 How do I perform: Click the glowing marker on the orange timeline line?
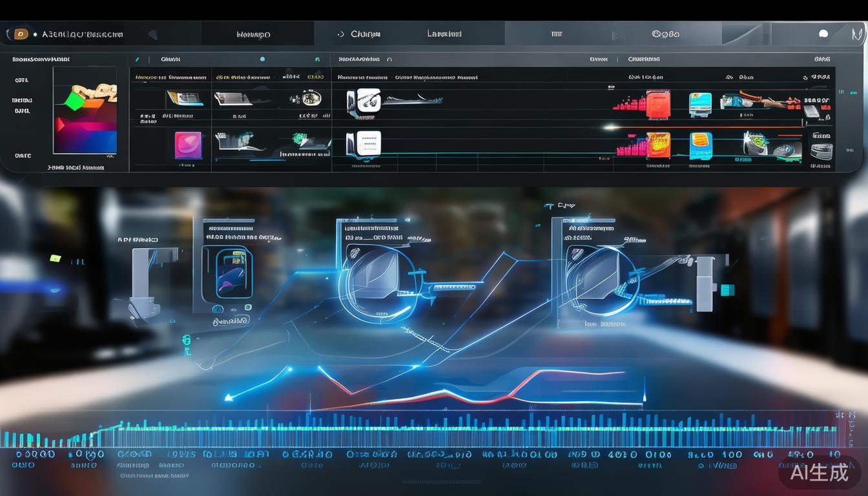(610, 127)
